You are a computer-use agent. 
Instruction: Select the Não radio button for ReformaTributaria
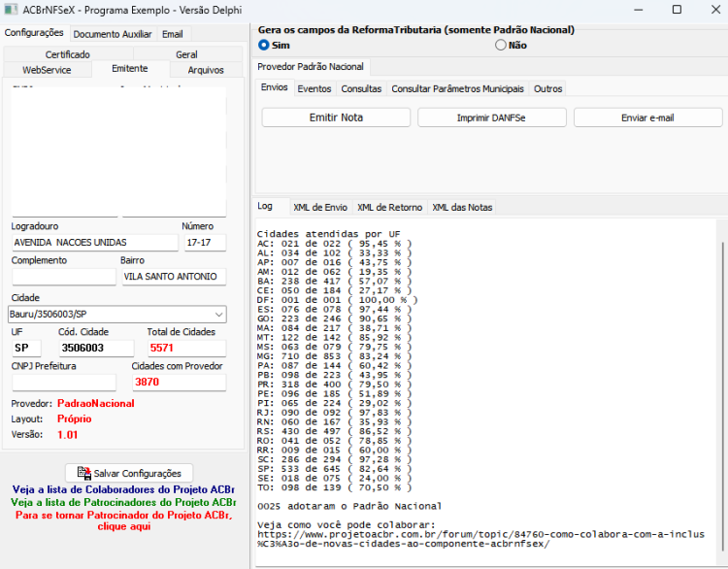(x=501, y=45)
